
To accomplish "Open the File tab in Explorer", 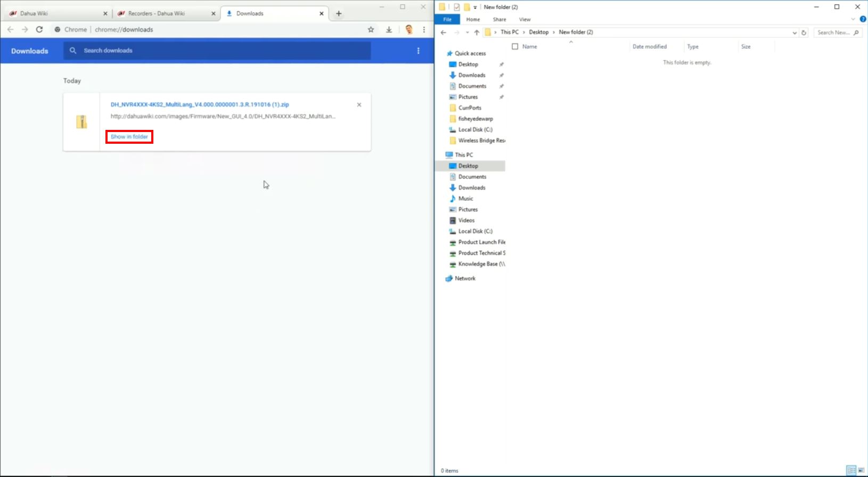I will 447,19.
